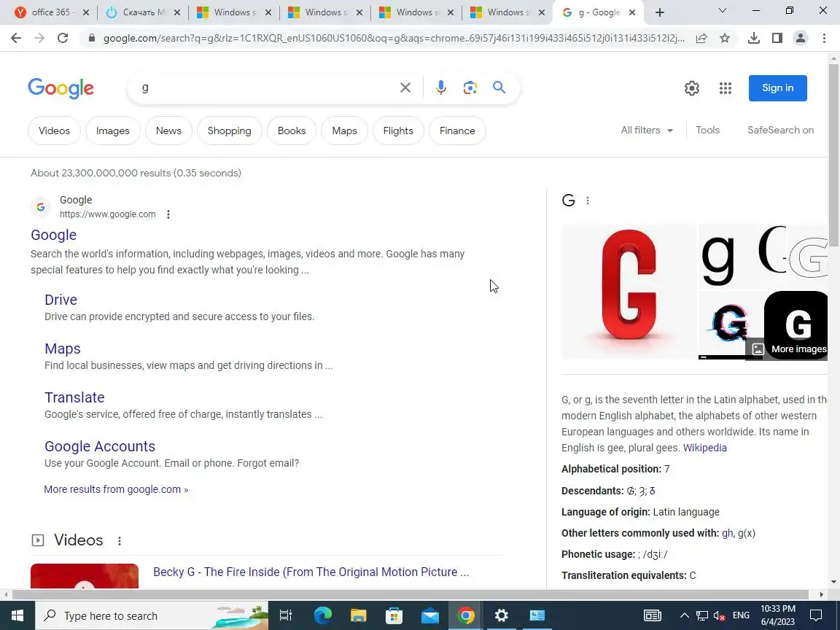
Task: Reload the page with the refresh icon
Action: pos(63,38)
